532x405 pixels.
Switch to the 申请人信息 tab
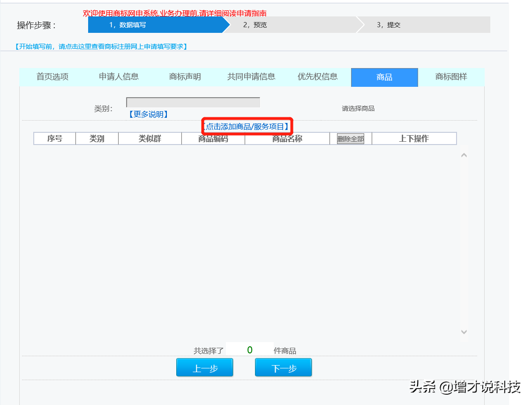119,77
